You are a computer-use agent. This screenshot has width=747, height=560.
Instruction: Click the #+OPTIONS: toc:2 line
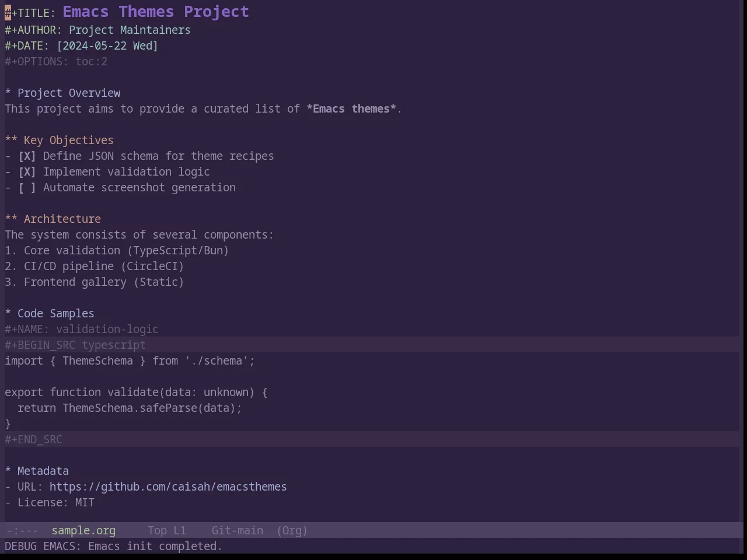pos(56,62)
